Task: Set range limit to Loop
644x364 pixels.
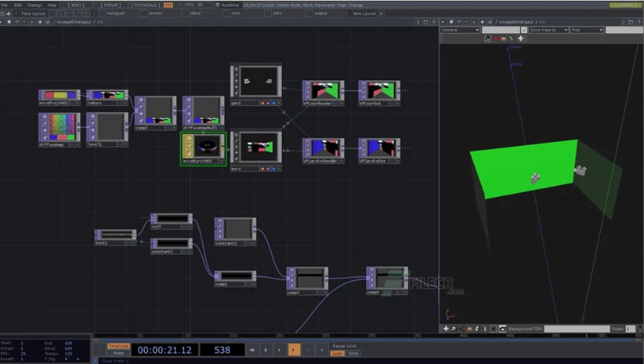Action: tap(337, 353)
